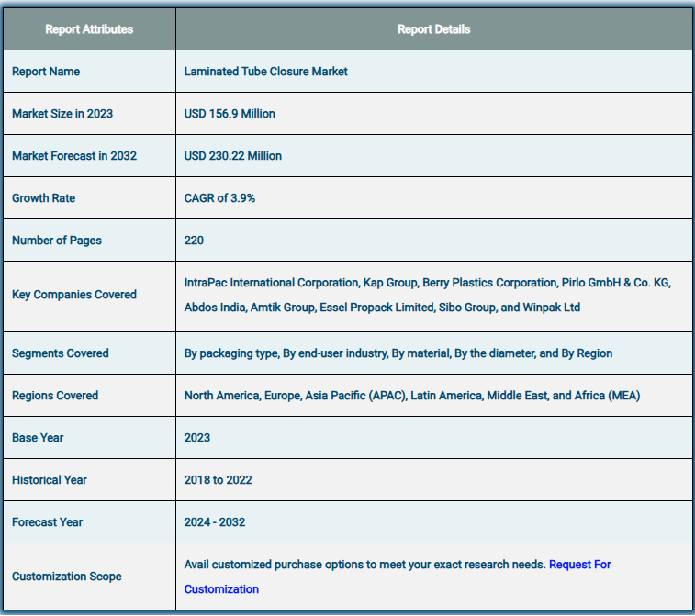Click 'Avail customized purchase options' text
This screenshot has height=616, width=695.
364,565
